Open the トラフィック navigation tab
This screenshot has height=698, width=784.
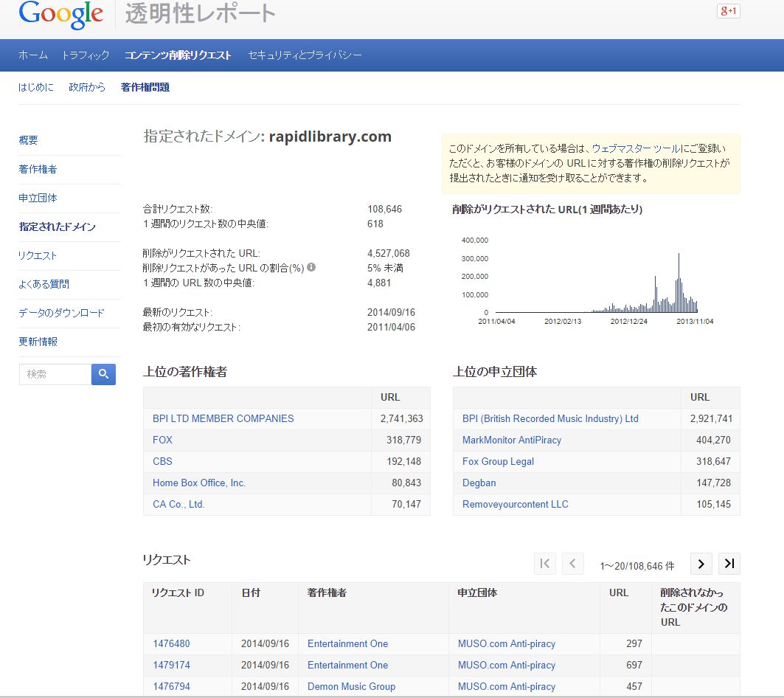85,55
